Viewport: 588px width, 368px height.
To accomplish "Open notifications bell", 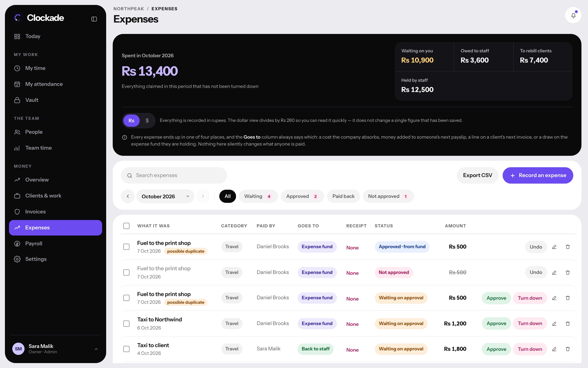I will [573, 15].
